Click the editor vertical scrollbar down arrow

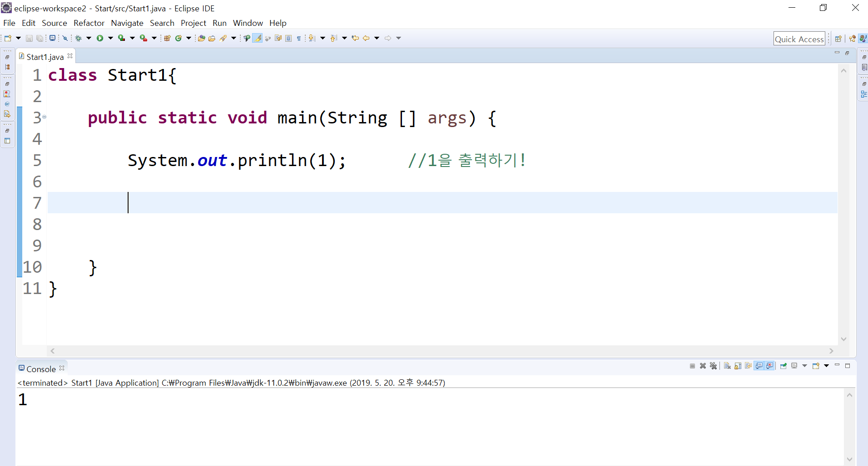click(x=844, y=339)
